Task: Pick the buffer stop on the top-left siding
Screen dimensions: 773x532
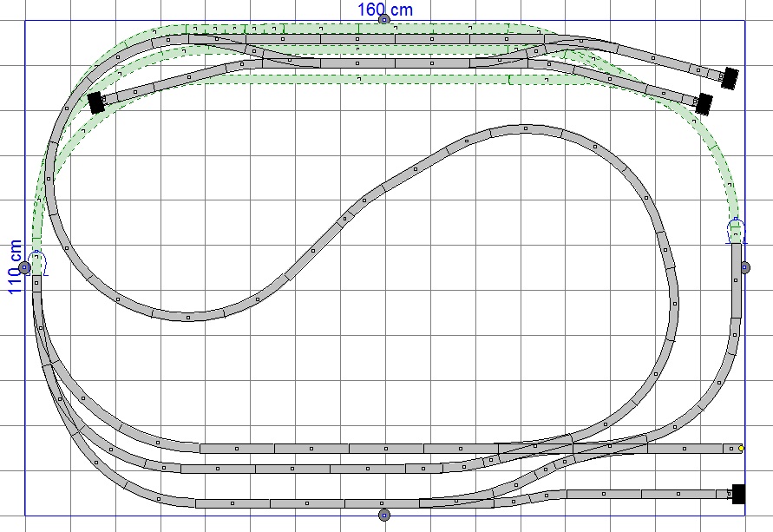Action: point(95,102)
